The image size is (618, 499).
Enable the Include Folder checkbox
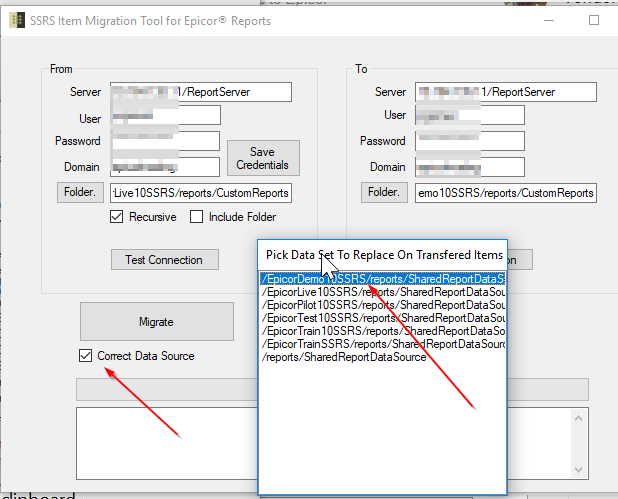point(196,217)
